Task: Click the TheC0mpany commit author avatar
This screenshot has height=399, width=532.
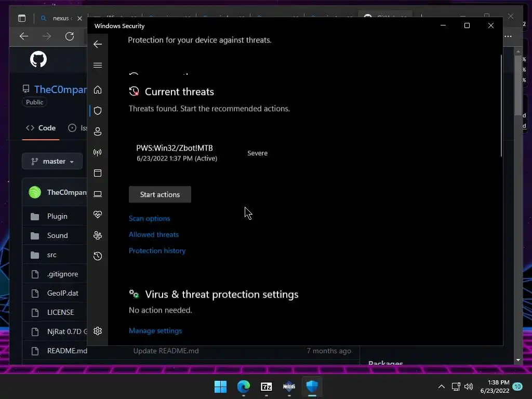Action: 35,192
